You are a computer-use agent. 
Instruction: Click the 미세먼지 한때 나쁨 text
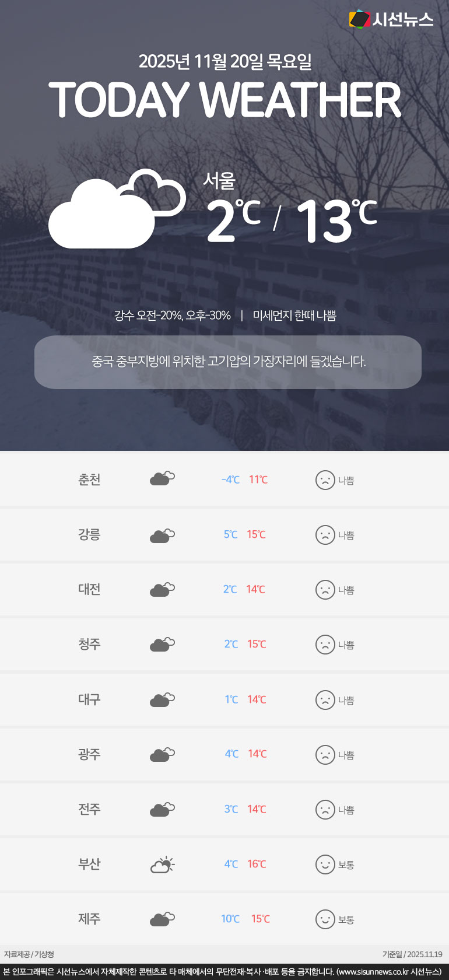(x=294, y=316)
